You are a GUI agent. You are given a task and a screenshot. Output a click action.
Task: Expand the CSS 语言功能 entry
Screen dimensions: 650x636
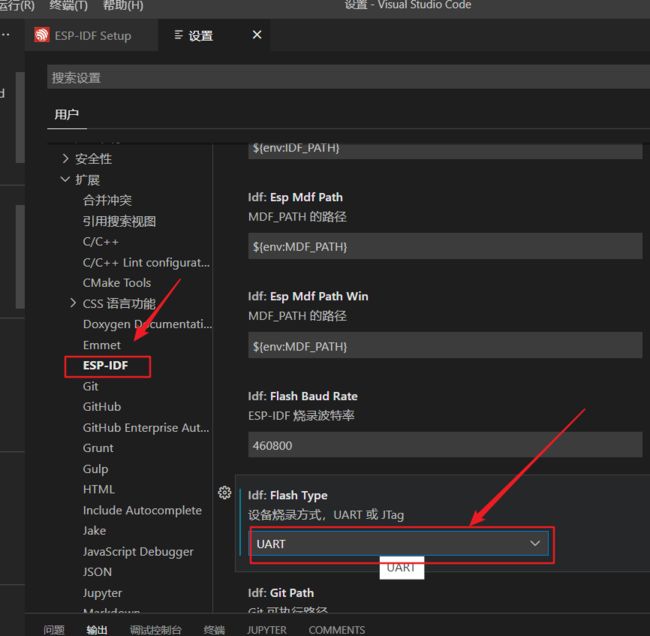tap(73, 303)
